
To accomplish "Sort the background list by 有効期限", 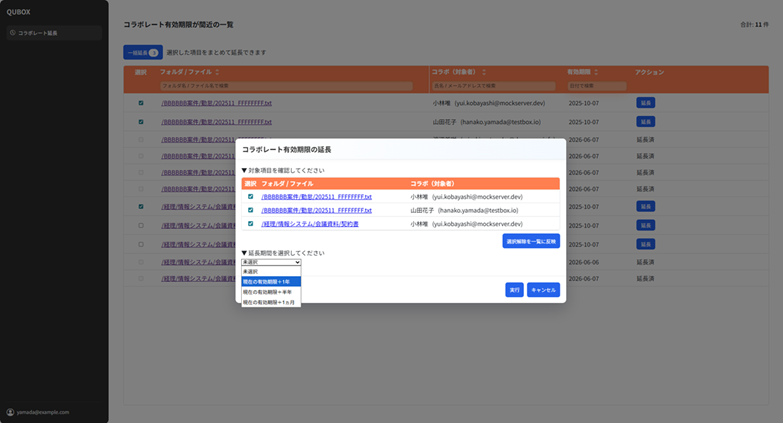I will coord(596,72).
